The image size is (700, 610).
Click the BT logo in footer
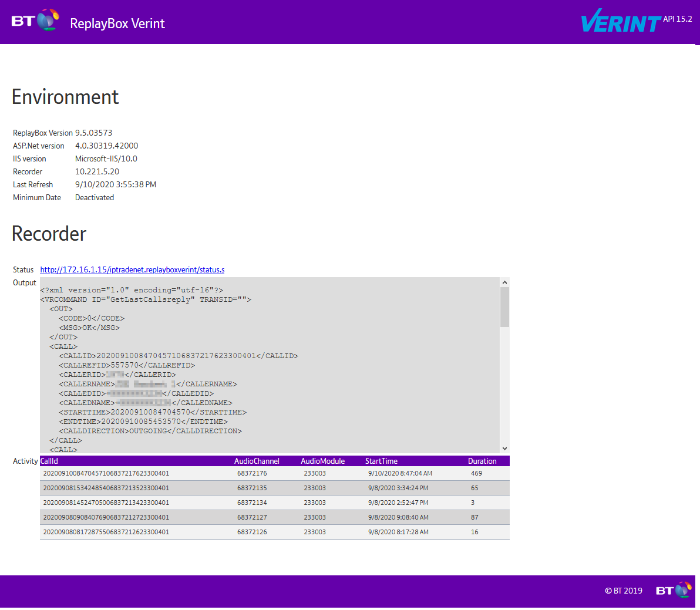[x=674, y=590]
